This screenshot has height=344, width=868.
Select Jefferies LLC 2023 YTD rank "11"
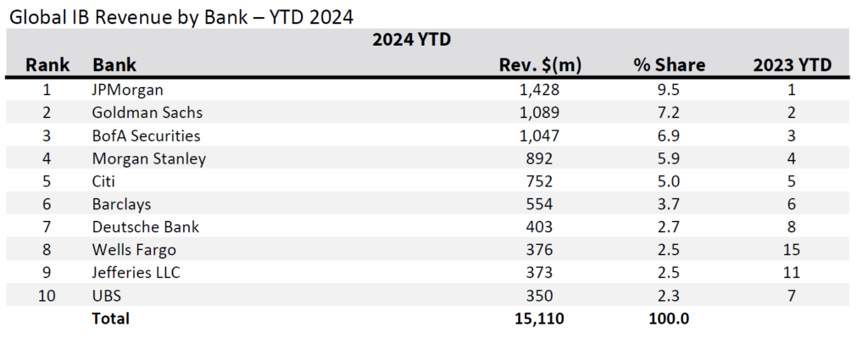[x=792, y=273]
